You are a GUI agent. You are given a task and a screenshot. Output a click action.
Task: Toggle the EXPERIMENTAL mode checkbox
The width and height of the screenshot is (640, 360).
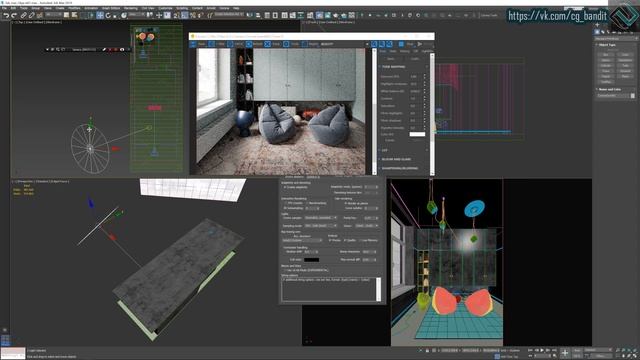click(284, 270)
